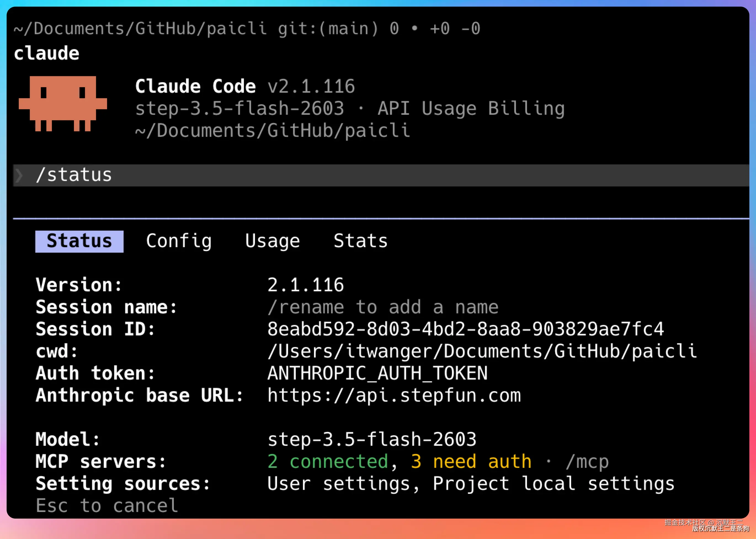Click the green '2 connected' status
Viewport: 756px width, 539px height.
click(x=328, y=462)
